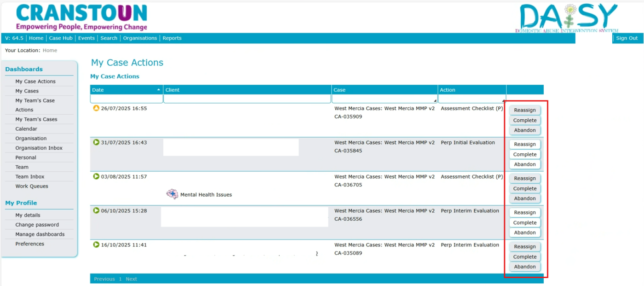Reassign the CA-036556 Perp Interim Evaluation
Viewport: 644px width, 286px height.
click(x=525, y=212)
